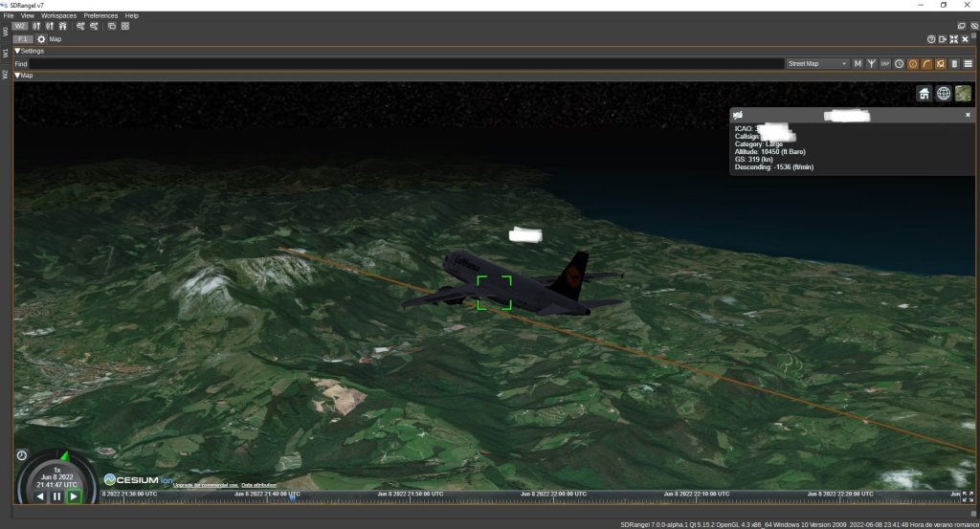
Task: Click the timeline at the current time marker
Action: [x=292, y=496]
